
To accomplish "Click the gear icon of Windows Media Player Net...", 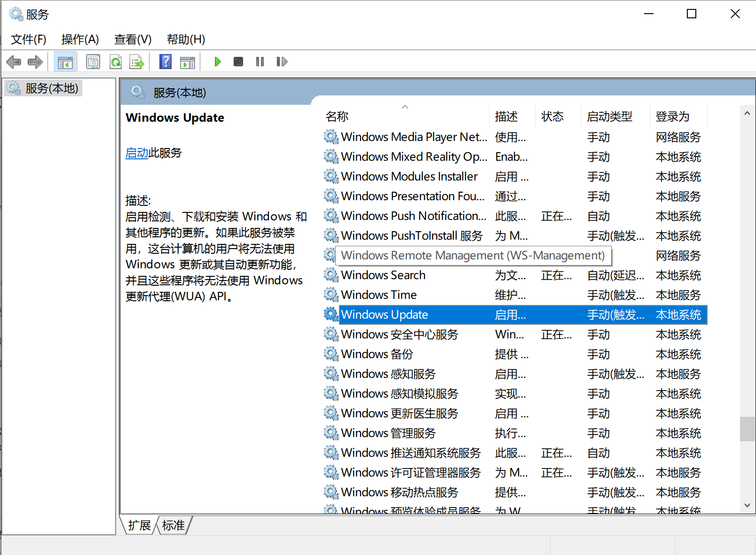I will (331, 137).
